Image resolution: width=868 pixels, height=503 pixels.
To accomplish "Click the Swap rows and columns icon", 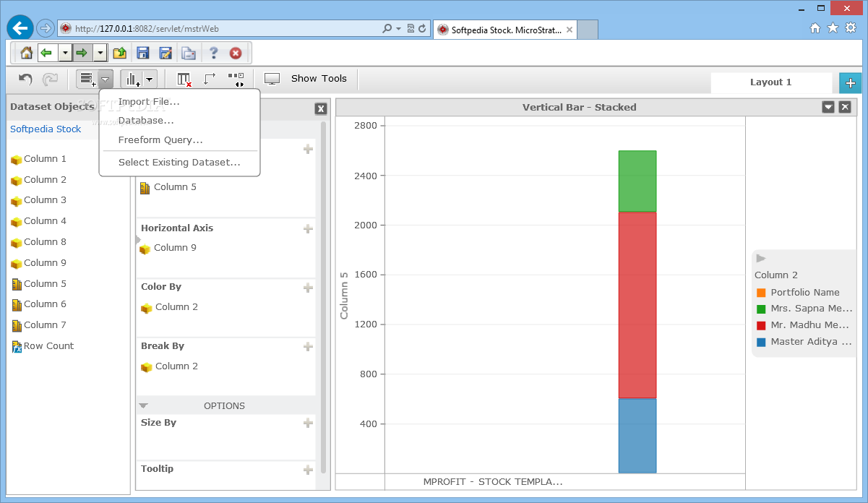I will (x=210, y=79).
